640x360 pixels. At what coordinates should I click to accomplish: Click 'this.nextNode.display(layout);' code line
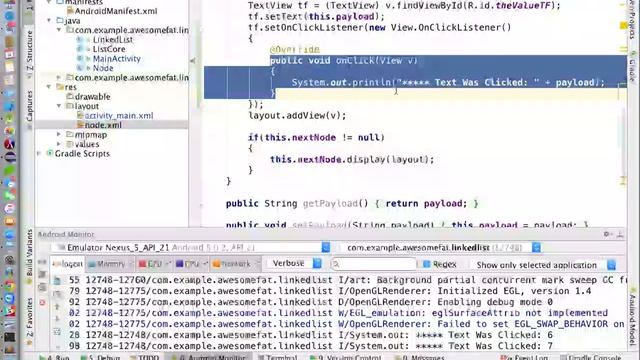tap(352, 159)
